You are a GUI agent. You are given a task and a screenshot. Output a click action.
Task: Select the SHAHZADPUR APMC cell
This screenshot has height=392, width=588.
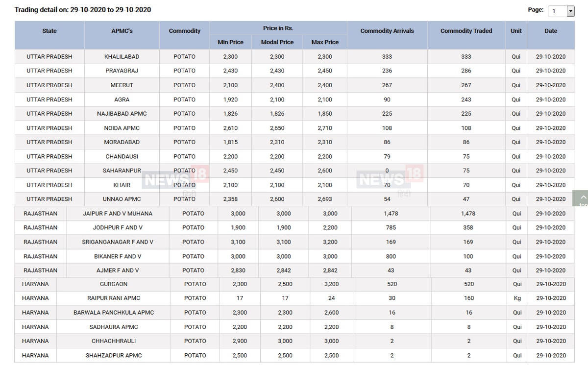114,356
